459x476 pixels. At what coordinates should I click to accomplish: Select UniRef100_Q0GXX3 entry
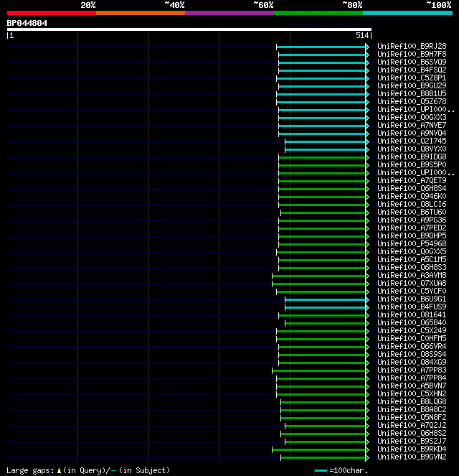pyautogui.click(x=412, y=117)
